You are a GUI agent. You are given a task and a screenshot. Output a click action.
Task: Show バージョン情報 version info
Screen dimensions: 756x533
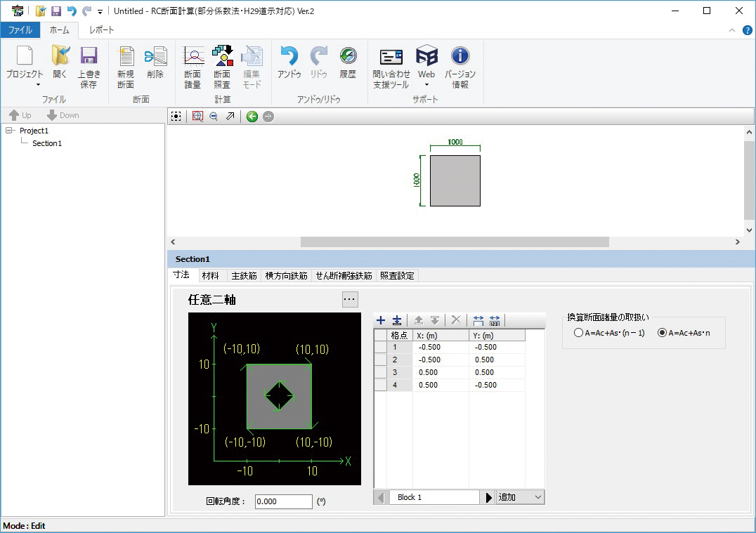[460, 67]
